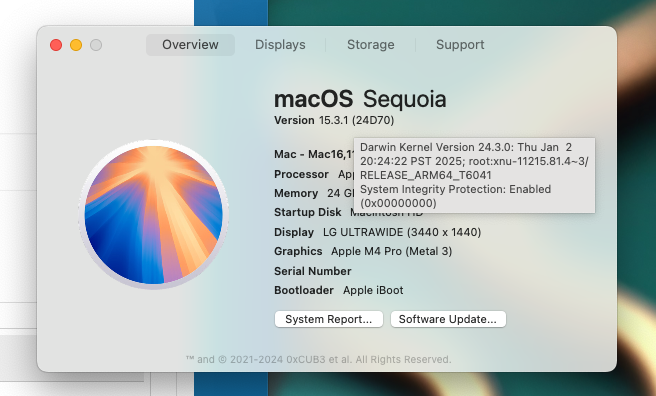Click the Processor label

(301, 174)
